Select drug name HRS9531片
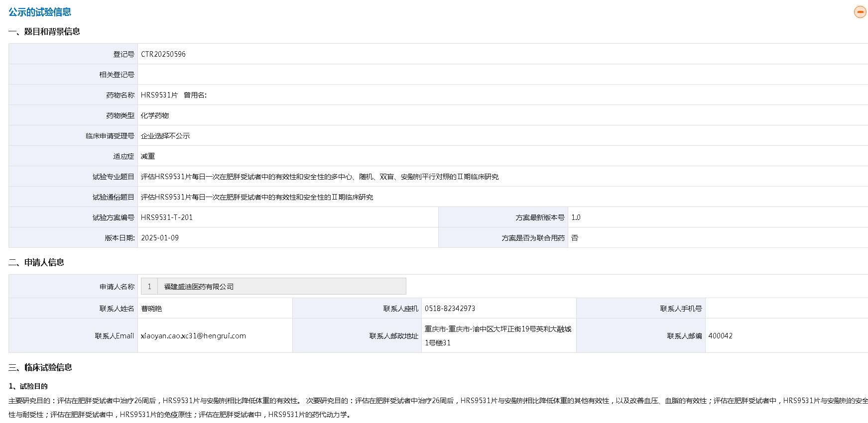 click(x=159, y=95)
